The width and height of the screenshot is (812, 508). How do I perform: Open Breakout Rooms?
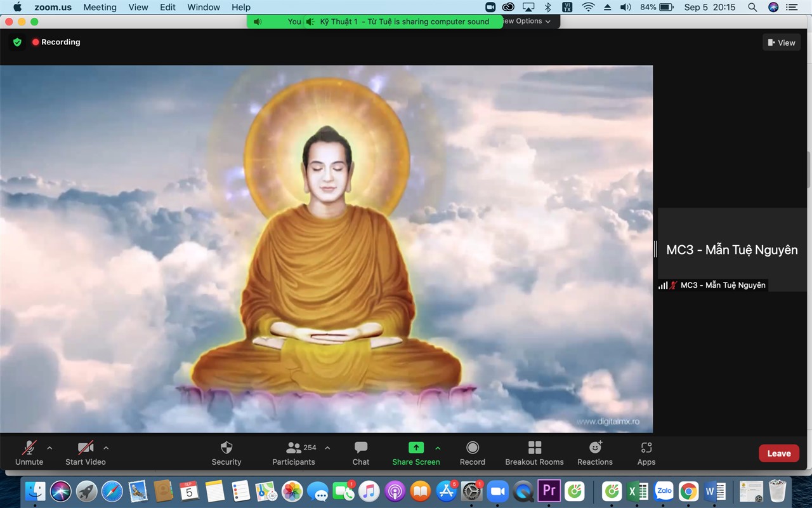pos(535,453)
